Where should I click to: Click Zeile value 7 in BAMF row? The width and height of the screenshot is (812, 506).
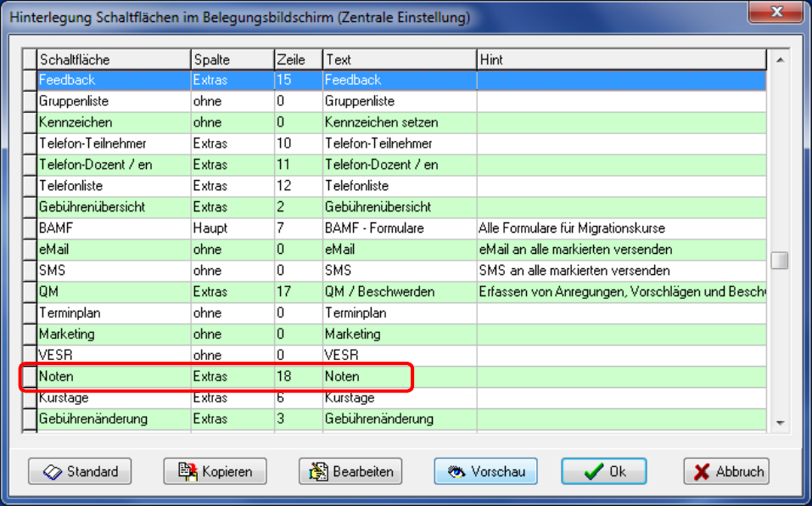[x=299, y=228]
